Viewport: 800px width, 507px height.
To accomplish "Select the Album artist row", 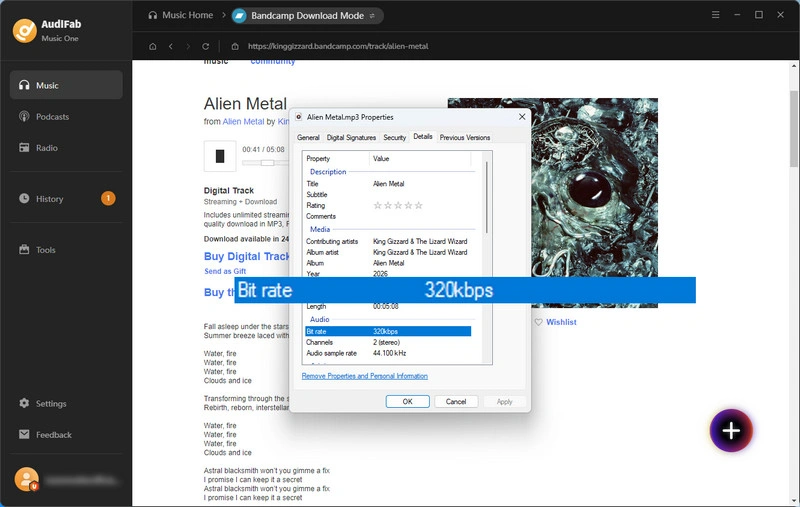I will (388, 252).
